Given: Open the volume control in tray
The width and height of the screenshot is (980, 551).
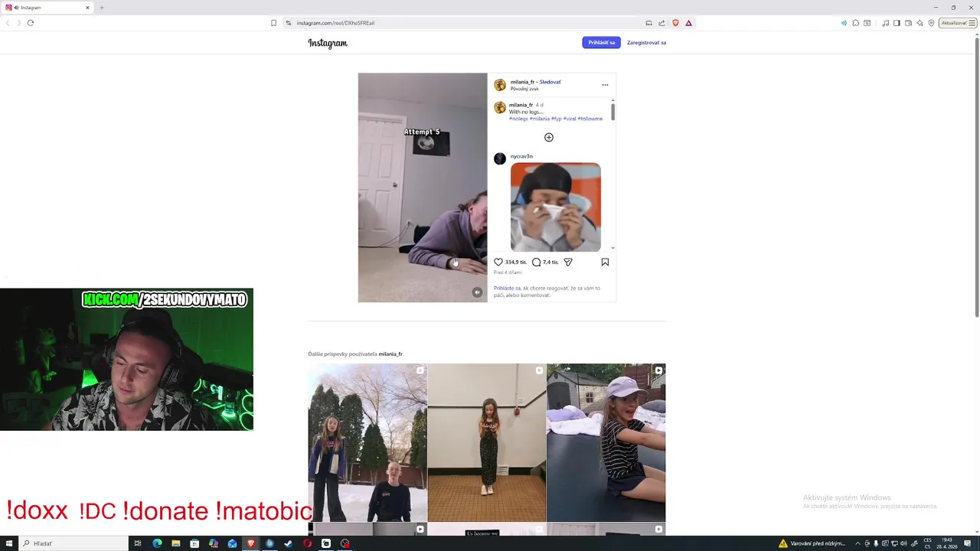Looking at the screenshot, I should [x=904, y=543].
